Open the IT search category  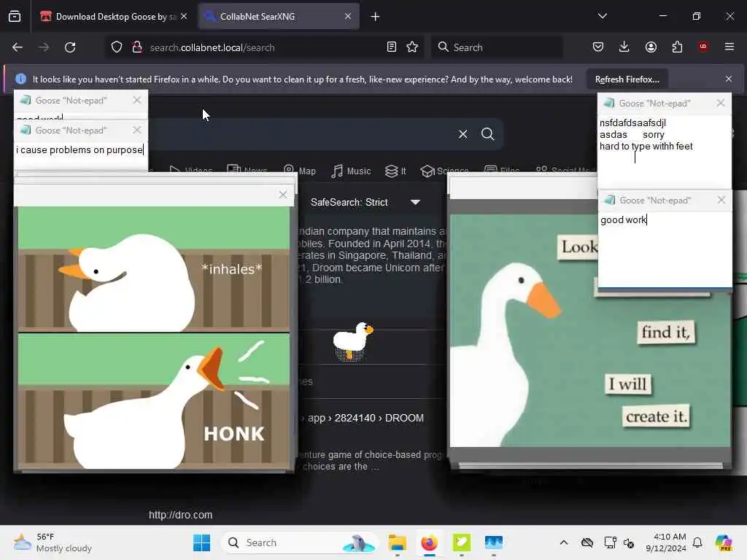pos(395,171)
